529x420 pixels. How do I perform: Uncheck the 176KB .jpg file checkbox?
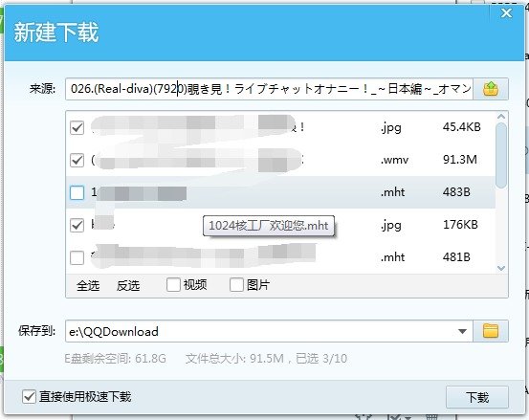click(x=77, y=225)
